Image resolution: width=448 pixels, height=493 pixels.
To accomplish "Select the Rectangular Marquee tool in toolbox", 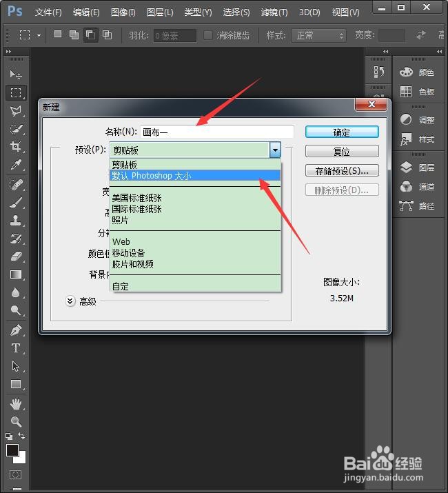I will pyautogui.click(x=16, y=92).
